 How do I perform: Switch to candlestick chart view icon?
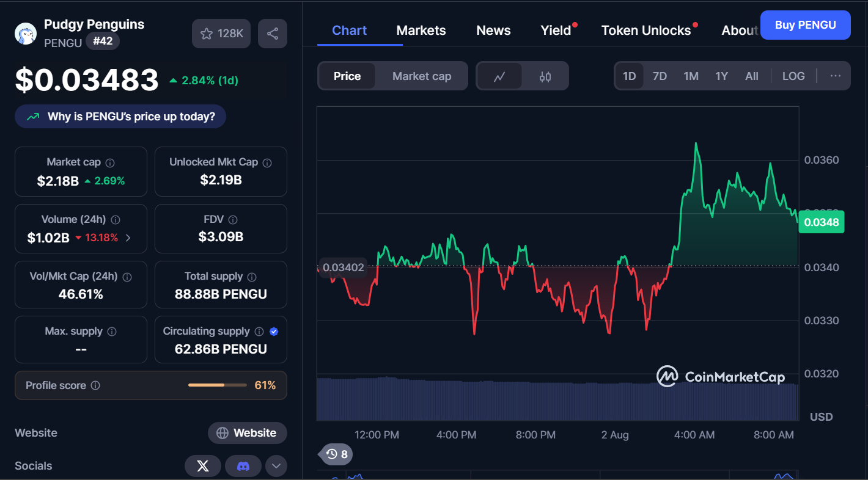pyautogui.click(x=545, y=76)
